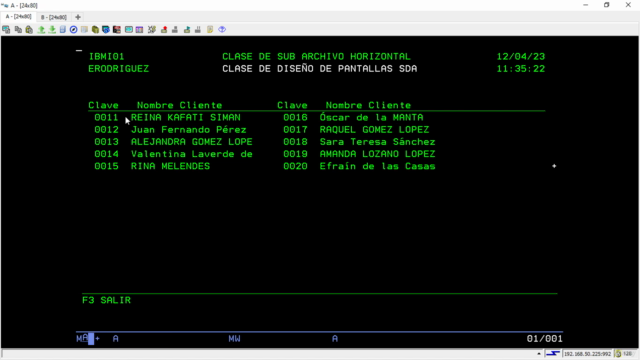Click the green upload arrow icon
This screenshot has height=360, width=640.
coord(41,29)
